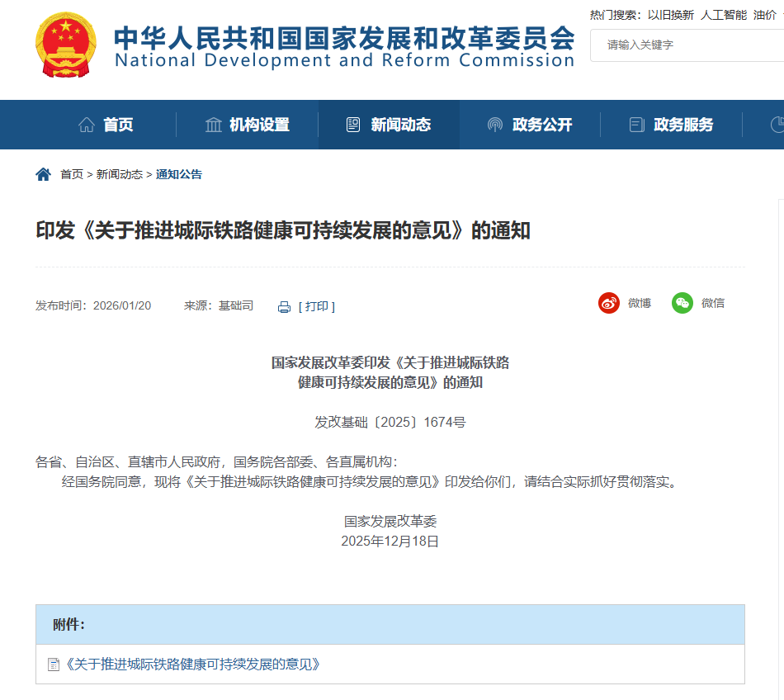Screen dimensions: 784x700
Task: Click the [打印] print link
Action: coord(316,305)
